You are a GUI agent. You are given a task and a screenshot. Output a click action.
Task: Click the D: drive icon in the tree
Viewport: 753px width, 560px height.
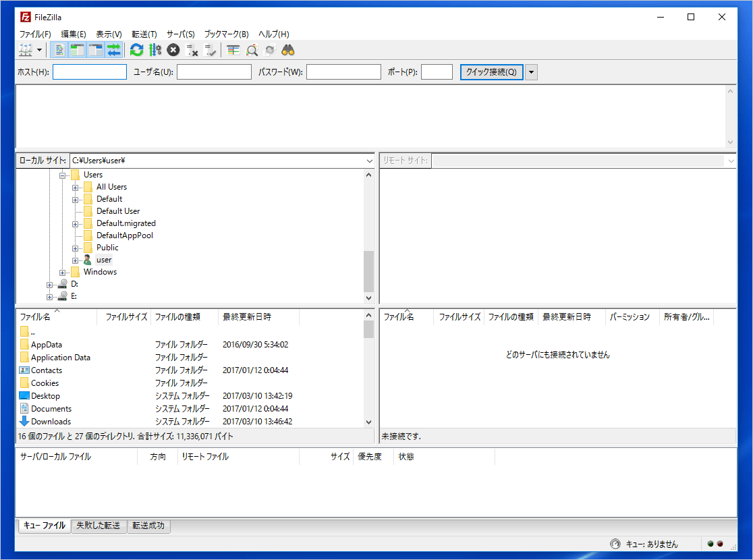pos(63,284)
